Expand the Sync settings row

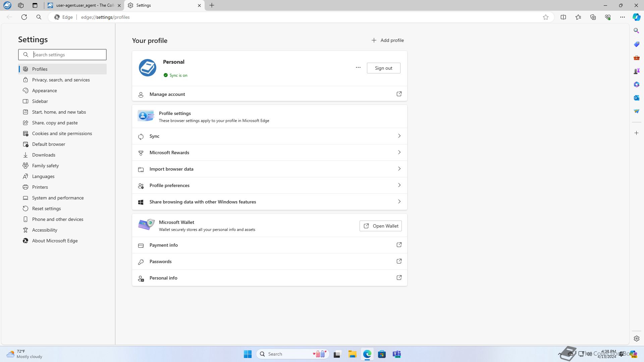pyautogui.click(x=270, y=136)
